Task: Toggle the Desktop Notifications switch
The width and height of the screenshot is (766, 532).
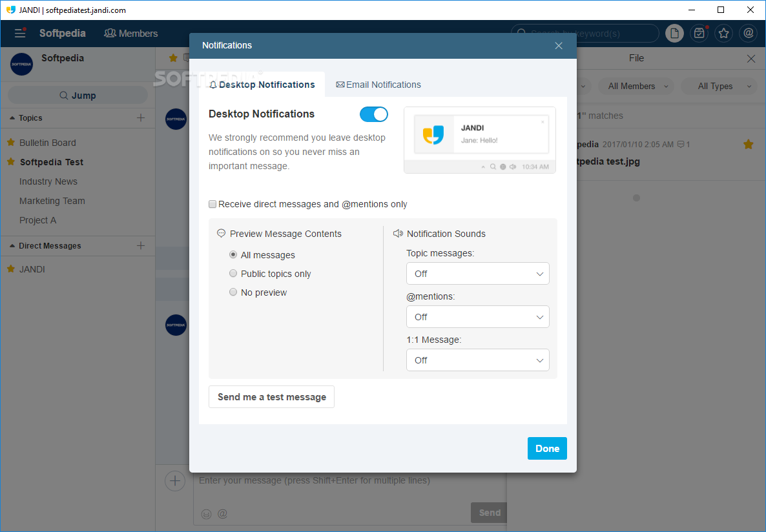Action: [374, 114]
